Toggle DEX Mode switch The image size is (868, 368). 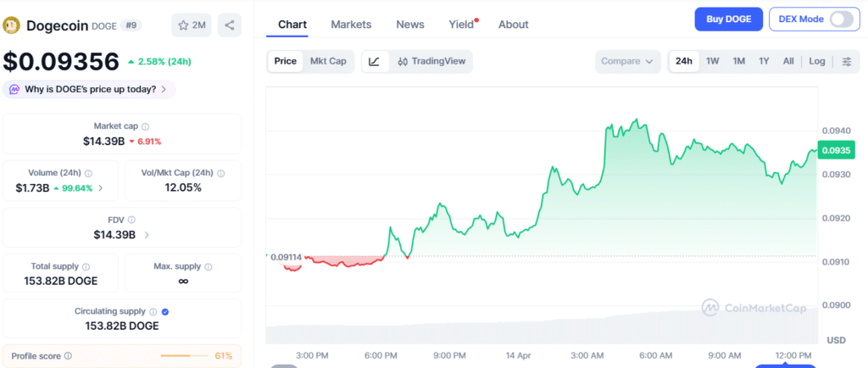(841, 19)
